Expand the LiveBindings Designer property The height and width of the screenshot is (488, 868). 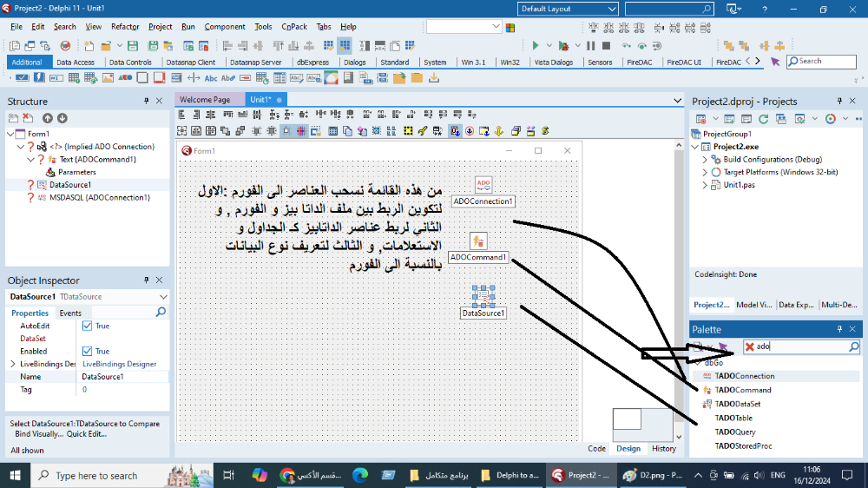click(13, 364)
